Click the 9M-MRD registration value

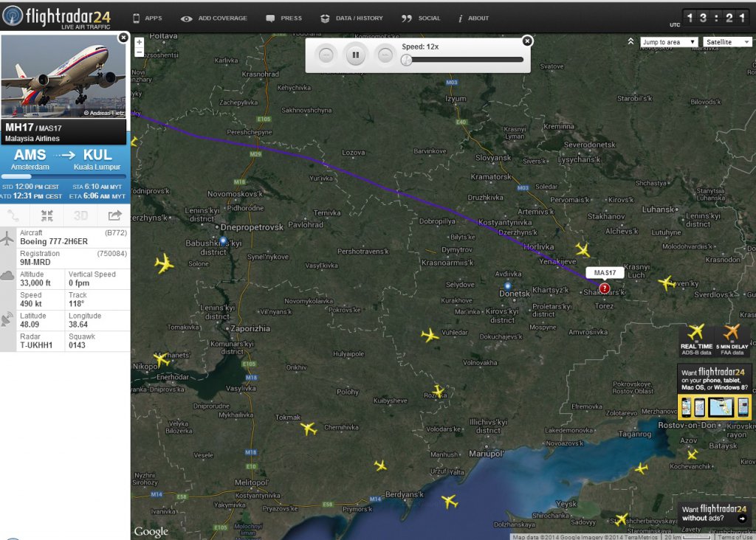pos(35,262)
